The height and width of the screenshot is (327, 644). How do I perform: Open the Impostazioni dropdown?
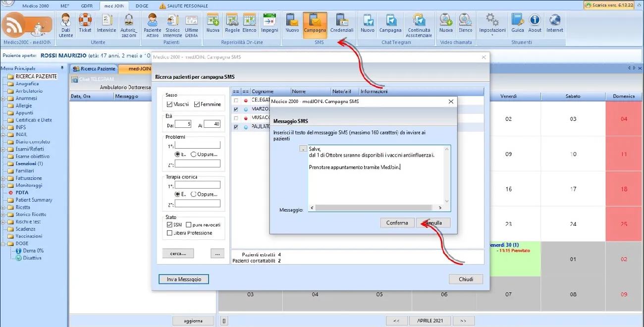tap(492, 24)
